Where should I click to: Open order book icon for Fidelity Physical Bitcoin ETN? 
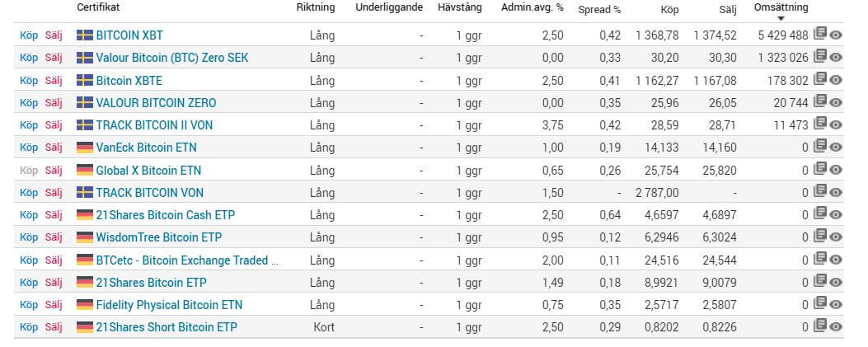point(820,304)
